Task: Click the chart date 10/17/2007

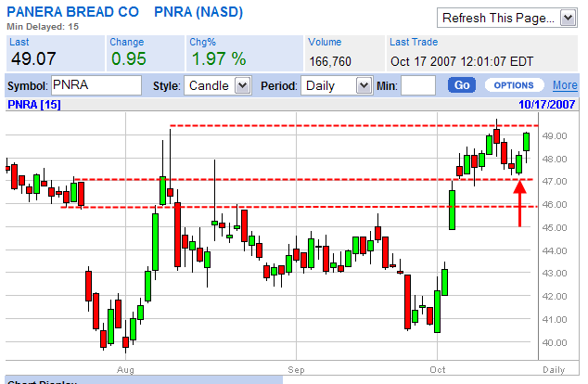Action: click(x=547, y=105)
